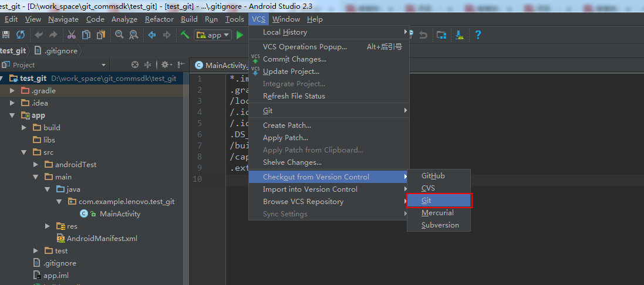The width and height of the screenshot is (644, 285).
Task: Choose CVS in checkout submenu
Action: point(439,188)
